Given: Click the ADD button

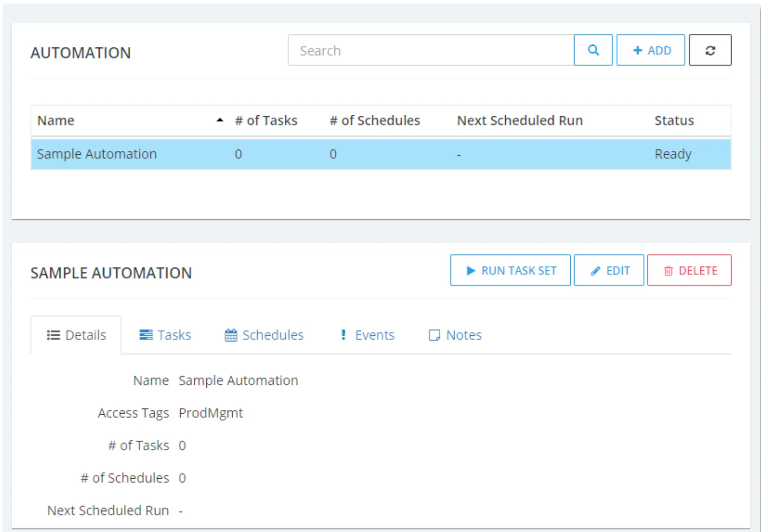Looking at the screenshot, I should point(650,50).
